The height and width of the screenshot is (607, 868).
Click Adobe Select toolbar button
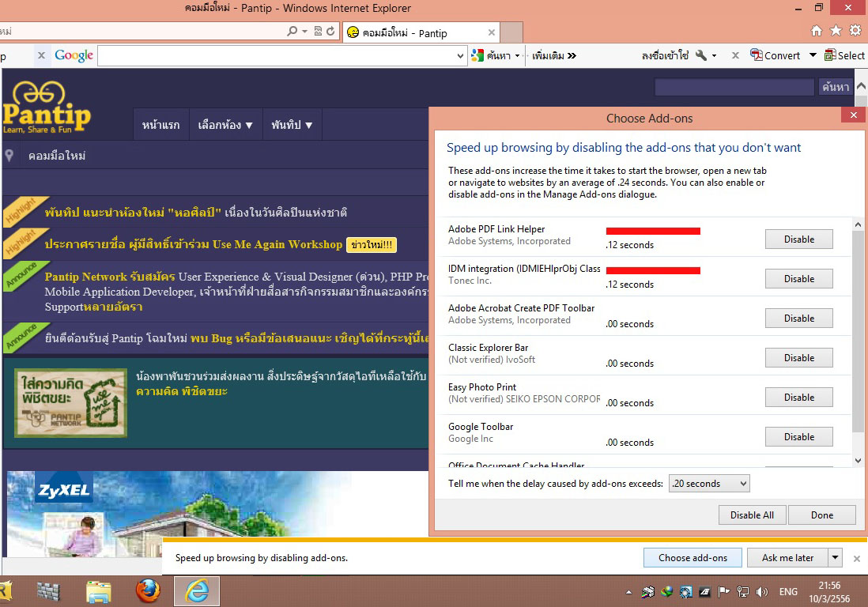pos(845,55)
